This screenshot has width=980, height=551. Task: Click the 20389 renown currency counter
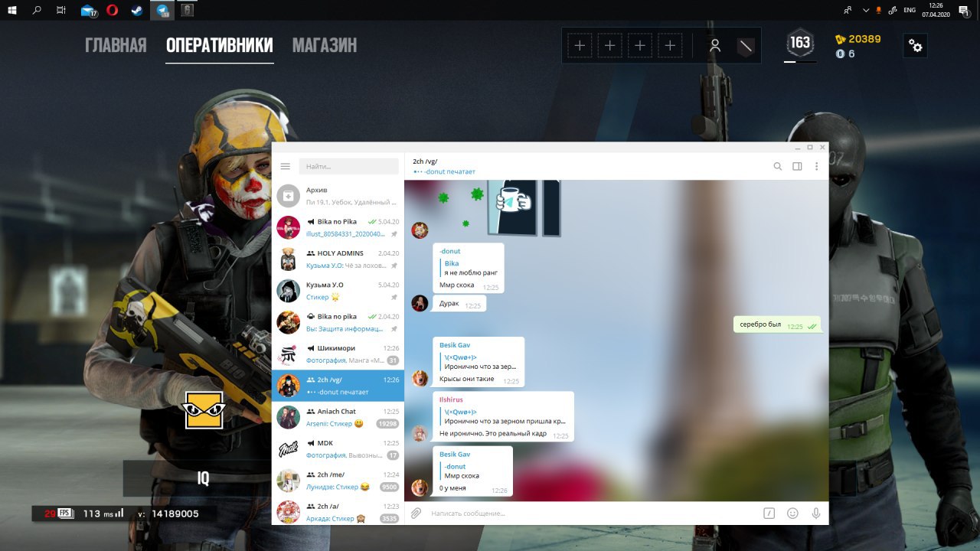click(858, 39)
